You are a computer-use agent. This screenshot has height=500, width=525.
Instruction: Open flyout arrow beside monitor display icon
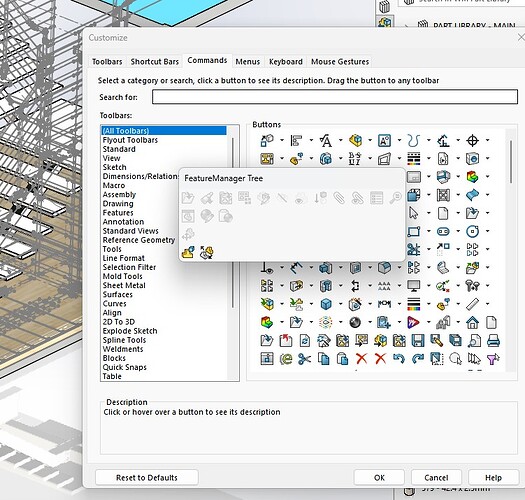click(429, 286)
